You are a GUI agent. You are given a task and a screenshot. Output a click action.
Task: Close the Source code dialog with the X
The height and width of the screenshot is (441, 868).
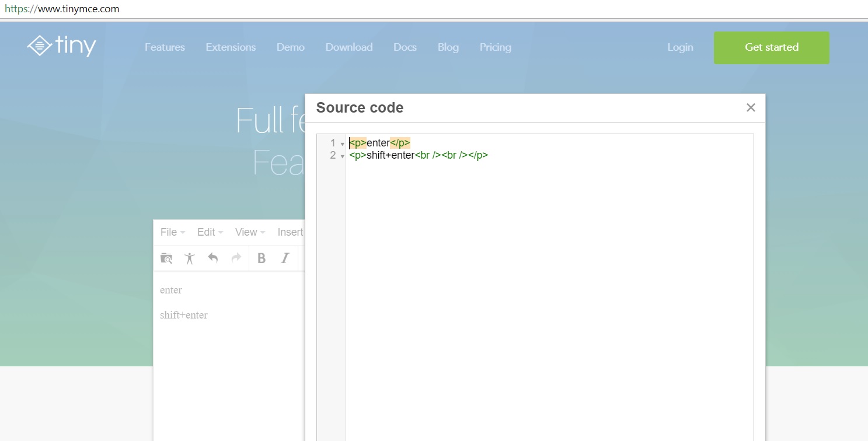click(751, 107)
